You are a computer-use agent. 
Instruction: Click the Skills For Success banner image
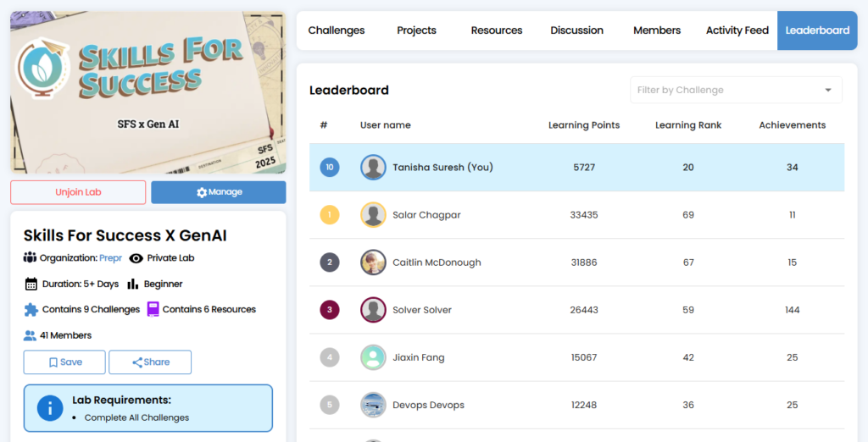point(148,92)
